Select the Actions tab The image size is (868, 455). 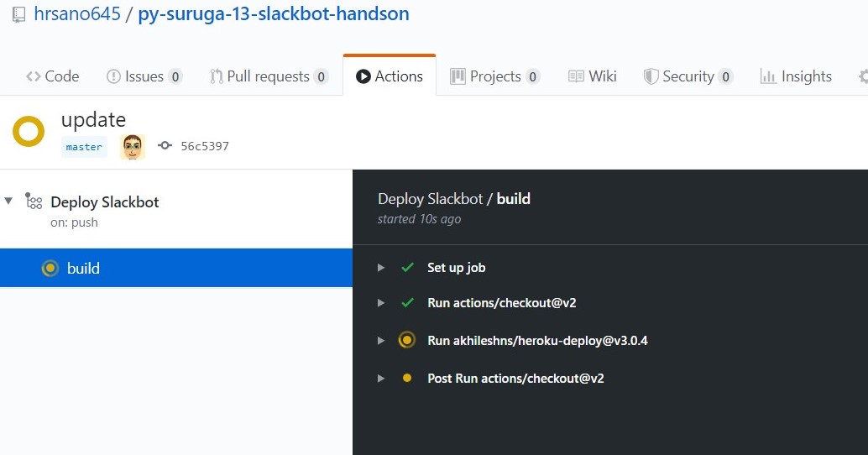[x=390, y=76]
